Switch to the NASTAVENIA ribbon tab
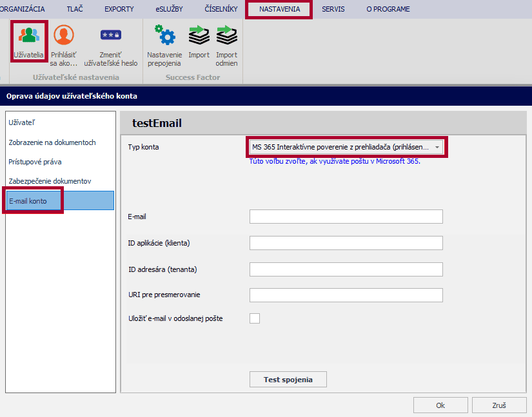The width and height of the screenshot is (532, 417). (x=279, y=9)
